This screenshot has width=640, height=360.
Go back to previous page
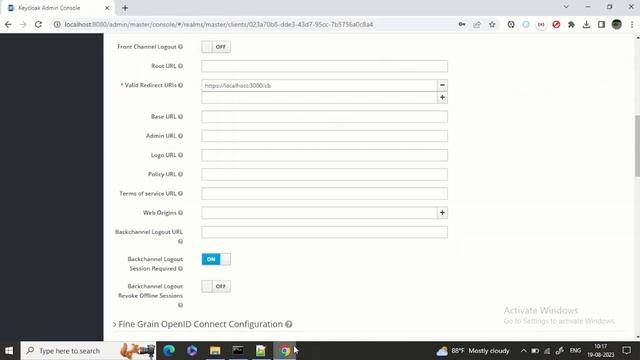8,24
